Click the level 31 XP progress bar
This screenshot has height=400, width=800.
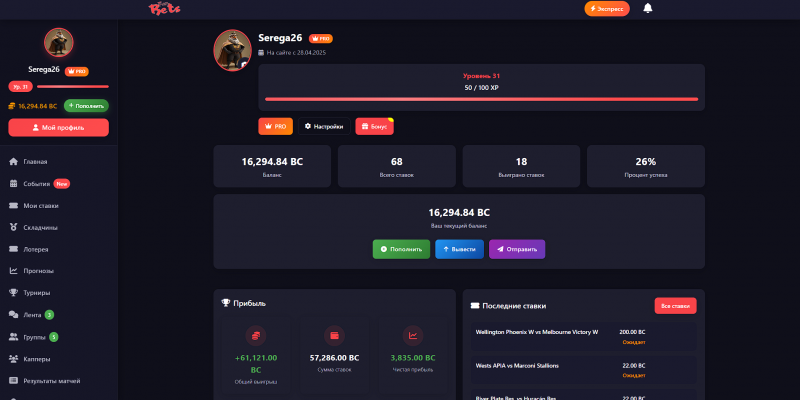pos(481,99)
